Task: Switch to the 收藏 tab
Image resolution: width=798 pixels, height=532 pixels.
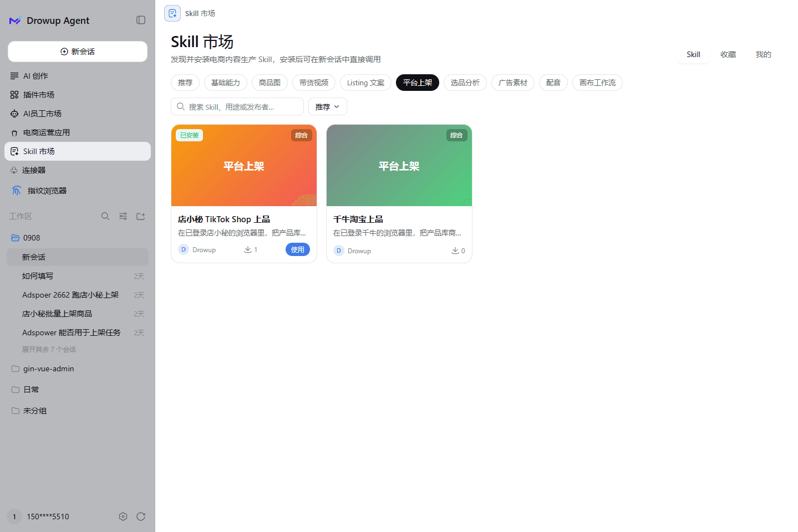Action: (x=728, y=54)
